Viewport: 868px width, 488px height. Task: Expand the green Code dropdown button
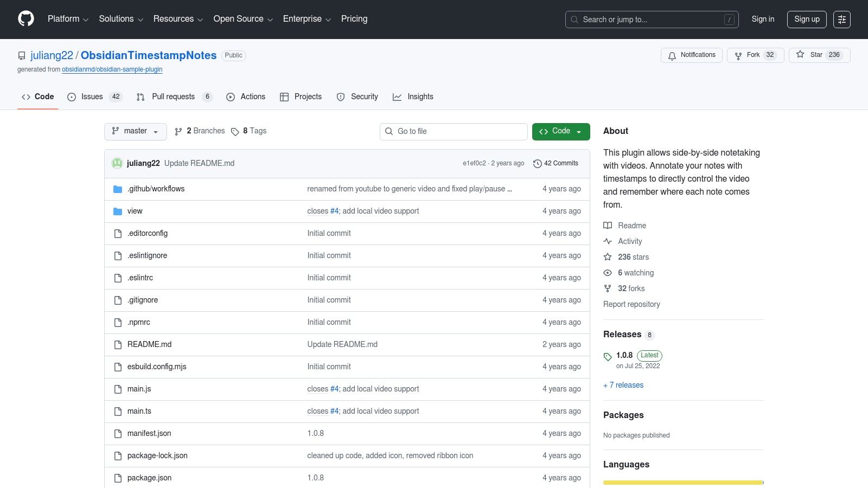click(x=561, y=131)
